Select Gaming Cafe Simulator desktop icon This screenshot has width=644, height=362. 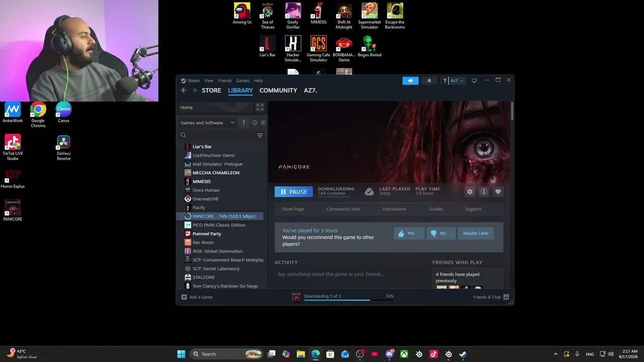point(318,49)
